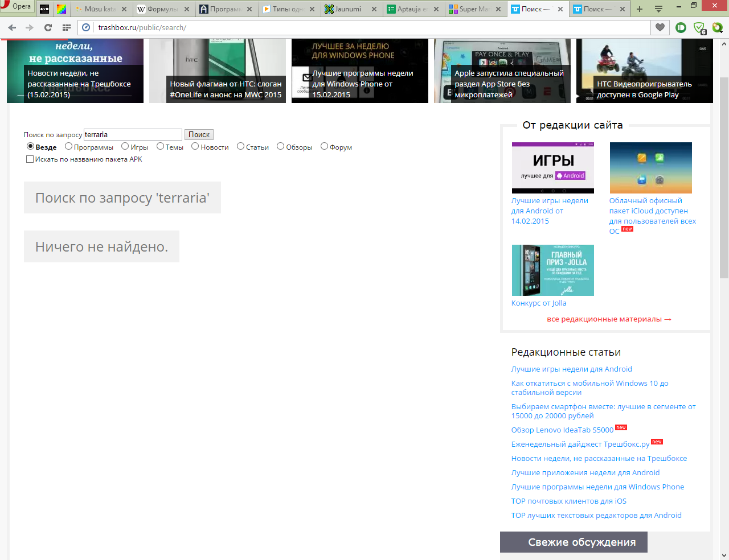Viewport: 729px width, 560px height.
Task: Click the green shield extension icon
Action: pyautogui.click(x=699, y=27)
